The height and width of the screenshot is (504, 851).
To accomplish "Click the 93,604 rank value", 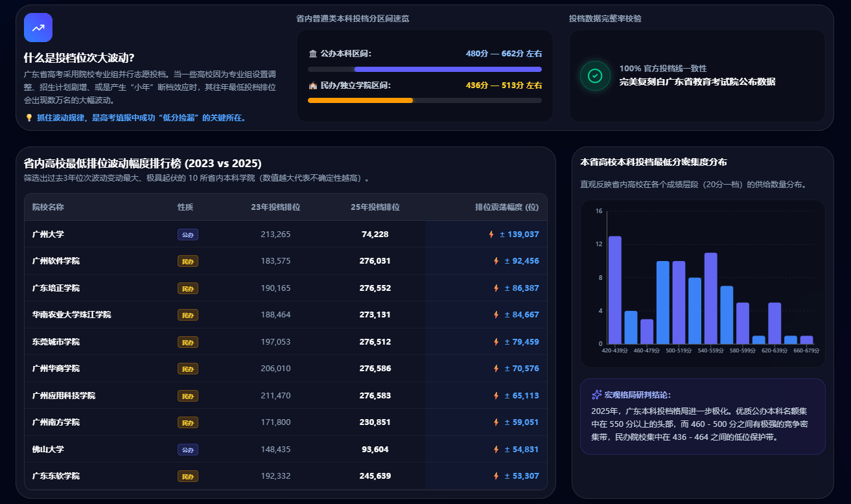I will coord(375,450).
